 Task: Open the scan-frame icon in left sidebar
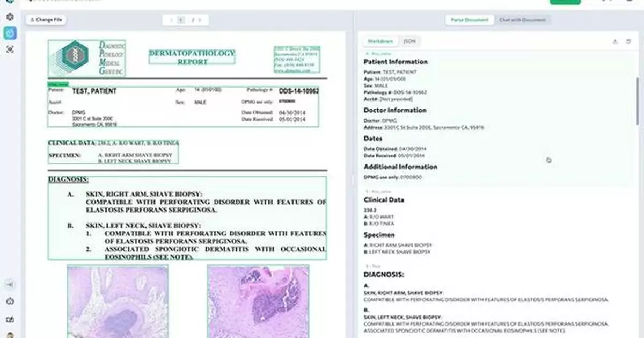(10, 49)
